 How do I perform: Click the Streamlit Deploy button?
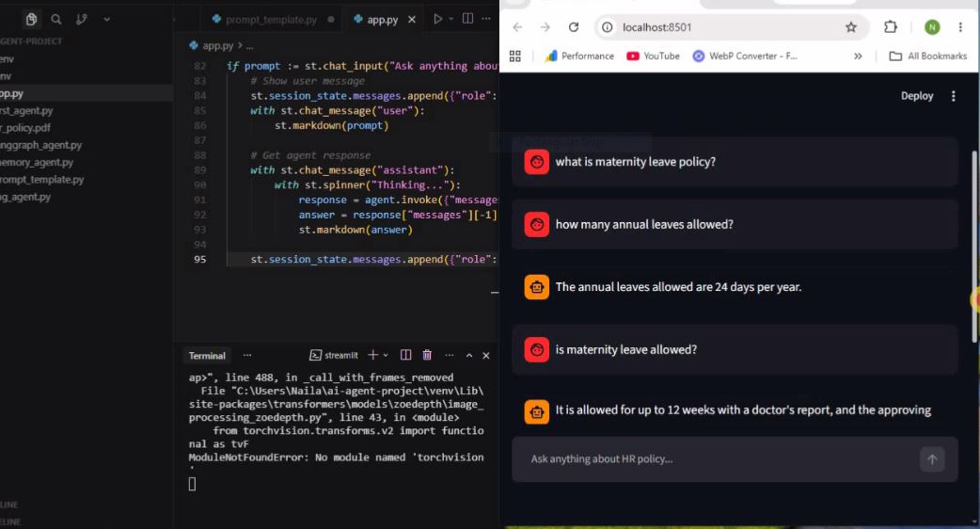pyautogui.click(x=916, y=96)
